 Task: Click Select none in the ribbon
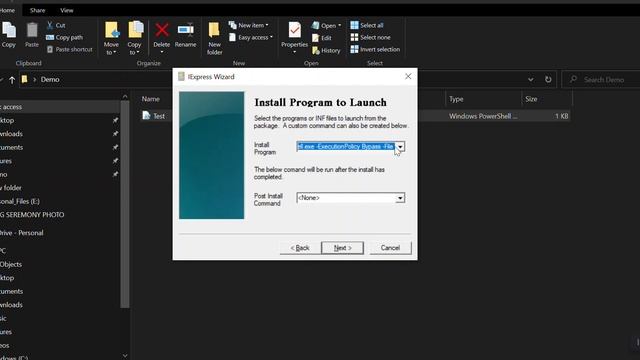click(370, 38)
